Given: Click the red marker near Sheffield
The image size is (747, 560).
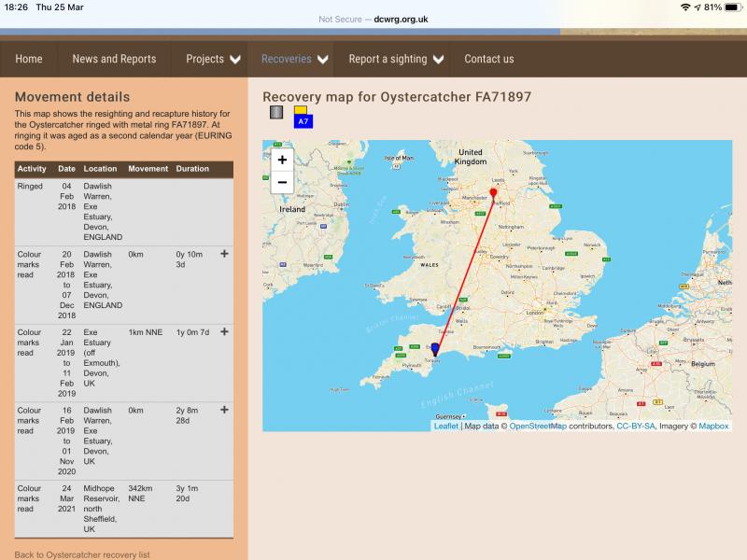Looking at the screenshot, I should 493,192.
